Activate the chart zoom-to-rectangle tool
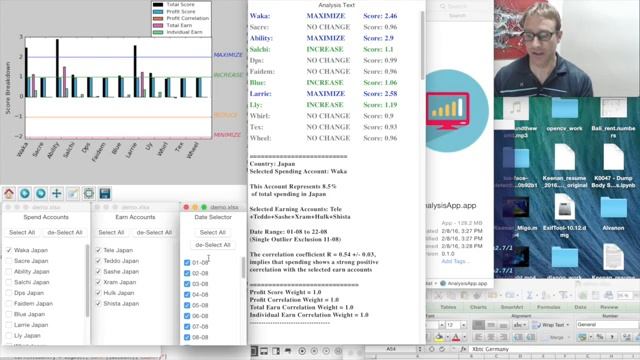The width and height of the screenshot is (640, 360). [73, 193]
